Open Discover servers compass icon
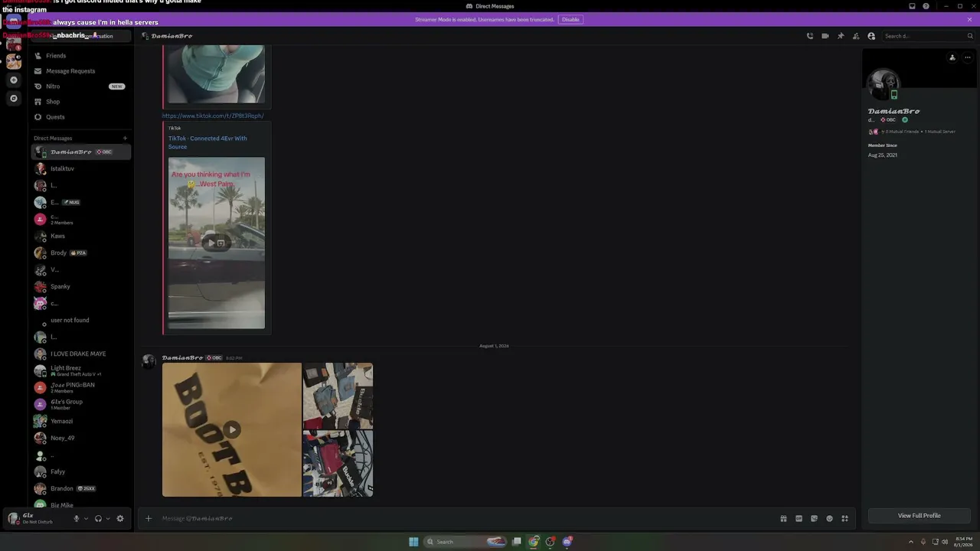The width and height of the screenshot is (980, 551). pos(14,99)
